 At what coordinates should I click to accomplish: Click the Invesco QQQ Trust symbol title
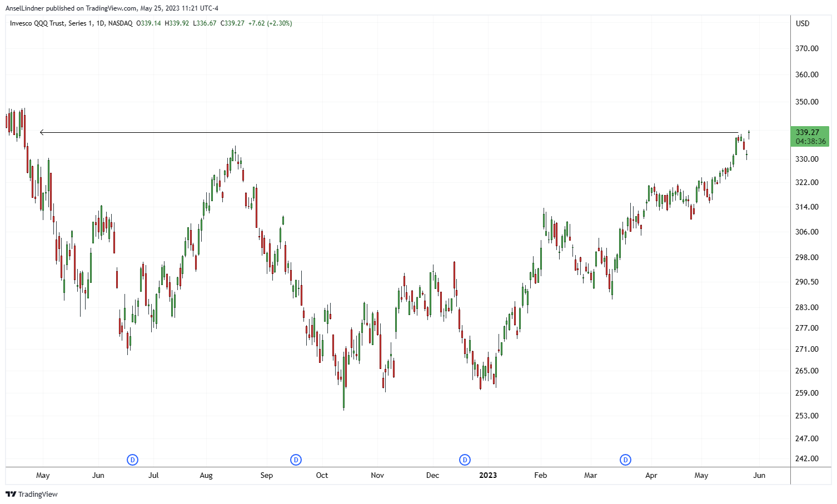coord(52,23)
